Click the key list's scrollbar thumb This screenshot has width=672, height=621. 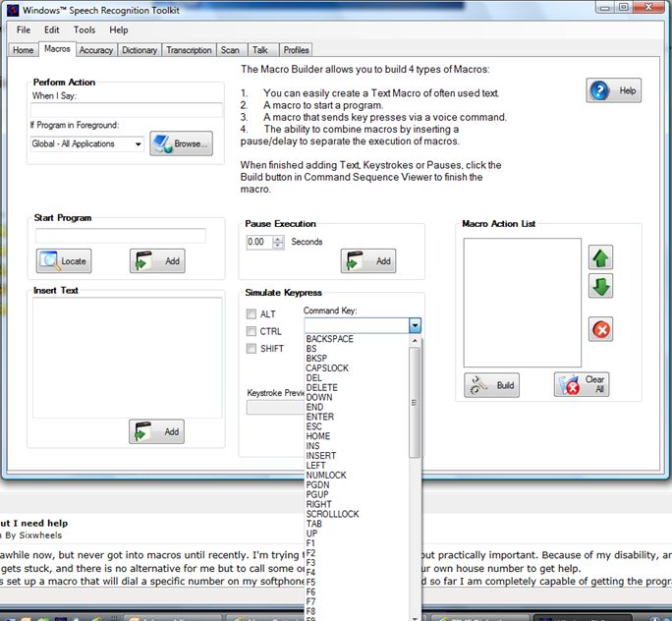click(415, 403)
